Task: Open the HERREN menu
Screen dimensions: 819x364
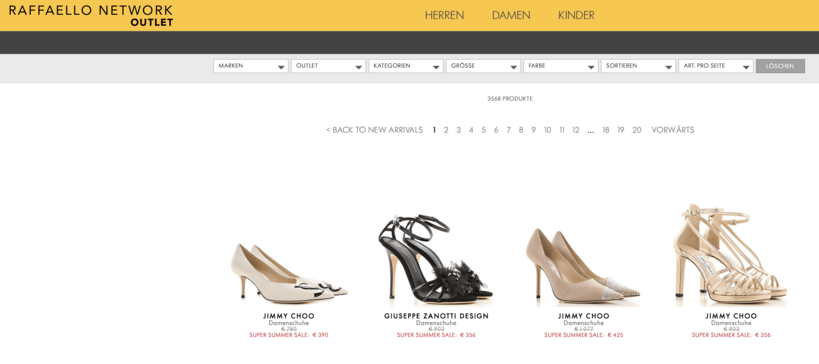Action: click(x=444, y=15)
